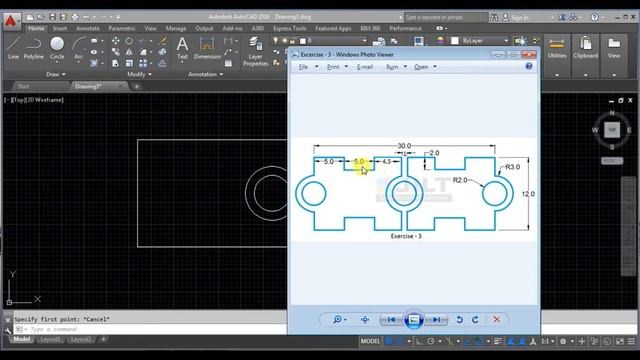Viewport: 640px width, 360px height.
Task: Click the Open folder icon in quick access toolbar
Action: pyautogui.click(x=41, y=17)
